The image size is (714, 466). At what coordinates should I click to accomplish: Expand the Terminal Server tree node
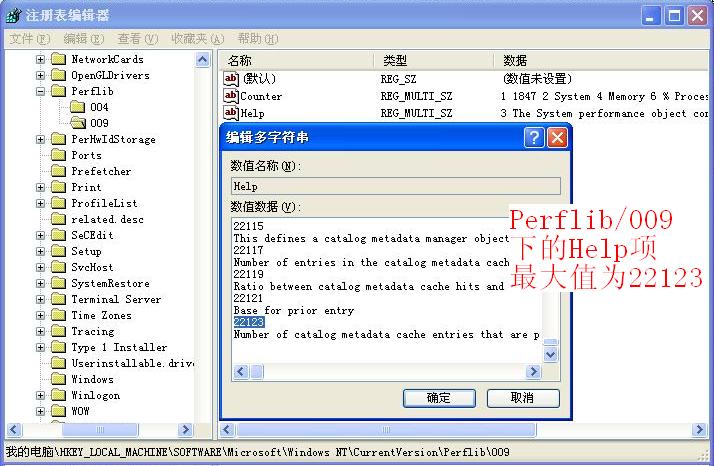(x=41, y=299)
